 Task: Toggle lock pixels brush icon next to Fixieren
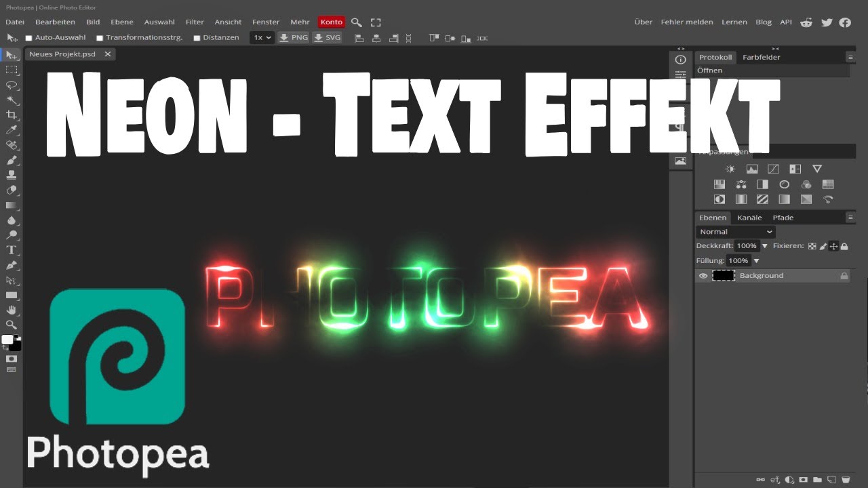click(823, 246)
